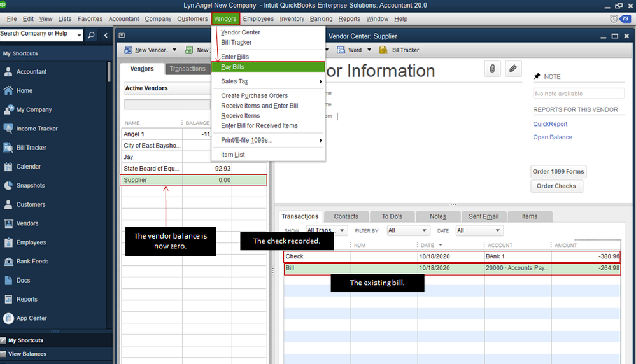The height and width of the screenshot is (364, 636).
Task: Open Snapshots shortcut in sidebar
Action: 30,186
